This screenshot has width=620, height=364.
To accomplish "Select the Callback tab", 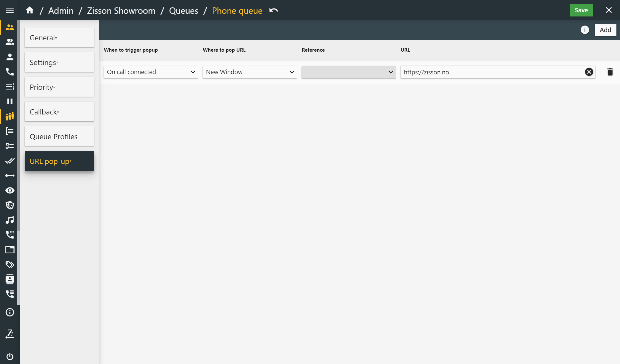I will tap(59, 111).
